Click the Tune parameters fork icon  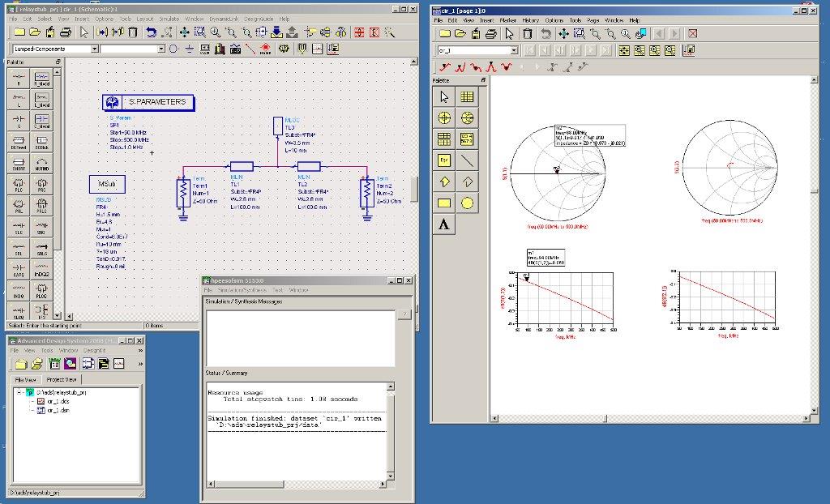(x=302, y=49)
